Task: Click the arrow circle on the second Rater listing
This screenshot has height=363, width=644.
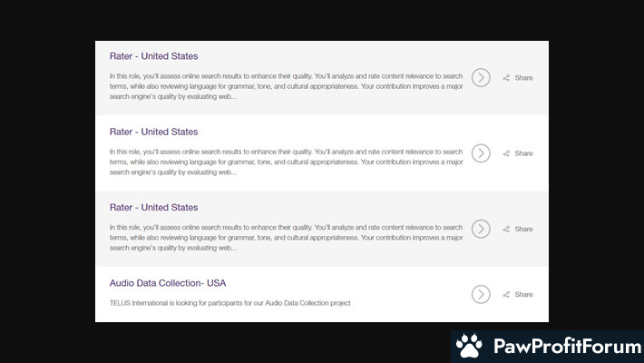Action: [x=481, y=153]
